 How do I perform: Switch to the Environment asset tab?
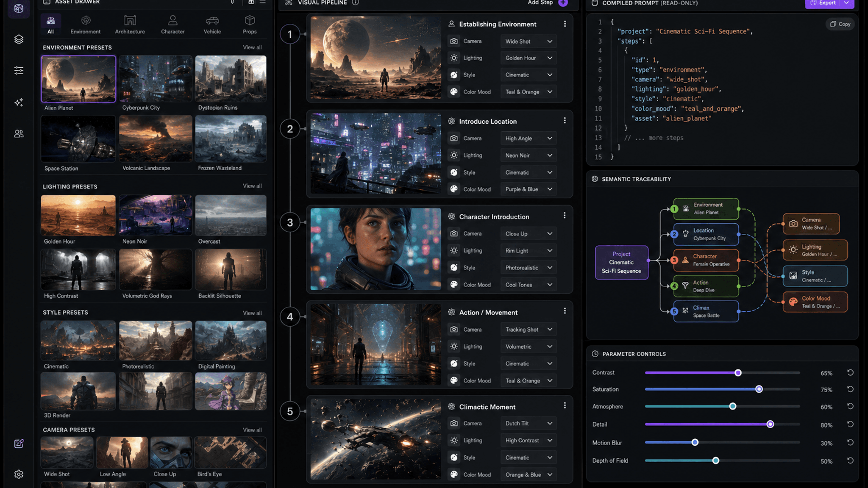tap(86, 25)
